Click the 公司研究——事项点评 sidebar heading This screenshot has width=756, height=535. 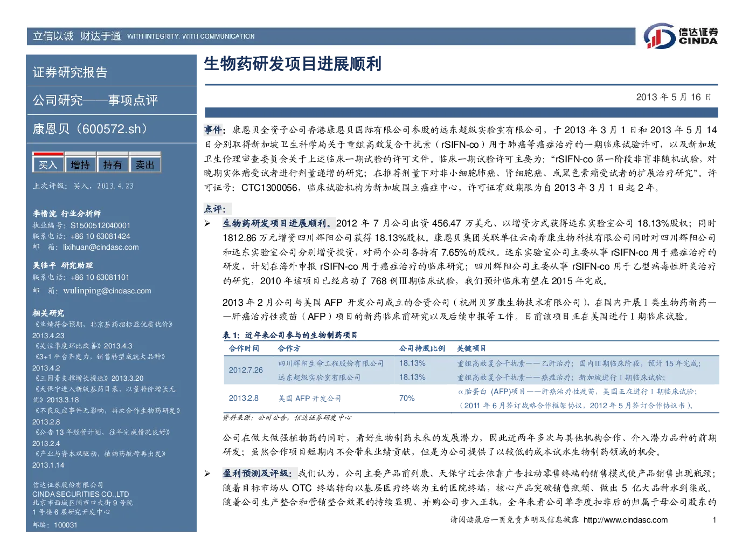(95, 100)
